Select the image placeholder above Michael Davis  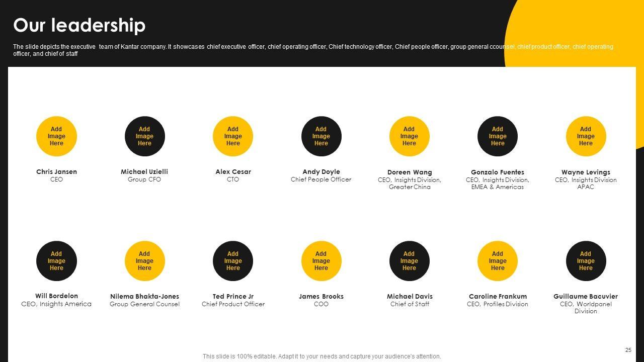[409, 261]
